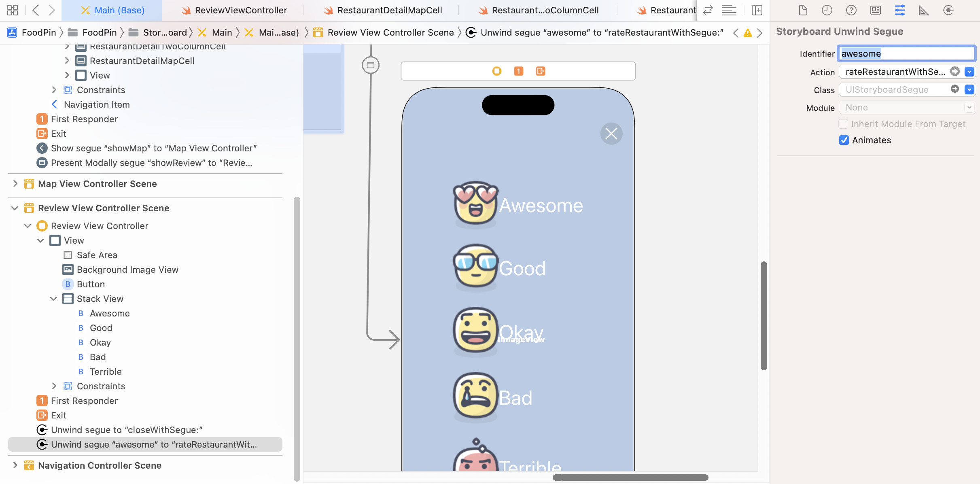Screen dimensions: 980x484
Task: Switch to the Size inspector ruler icon
Action: (924, 10)
